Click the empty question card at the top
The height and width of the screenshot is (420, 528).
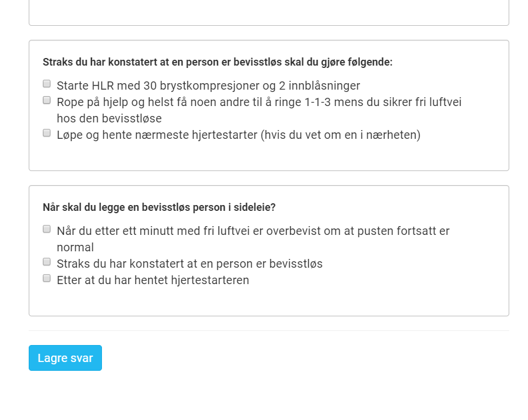coord(269,12)
